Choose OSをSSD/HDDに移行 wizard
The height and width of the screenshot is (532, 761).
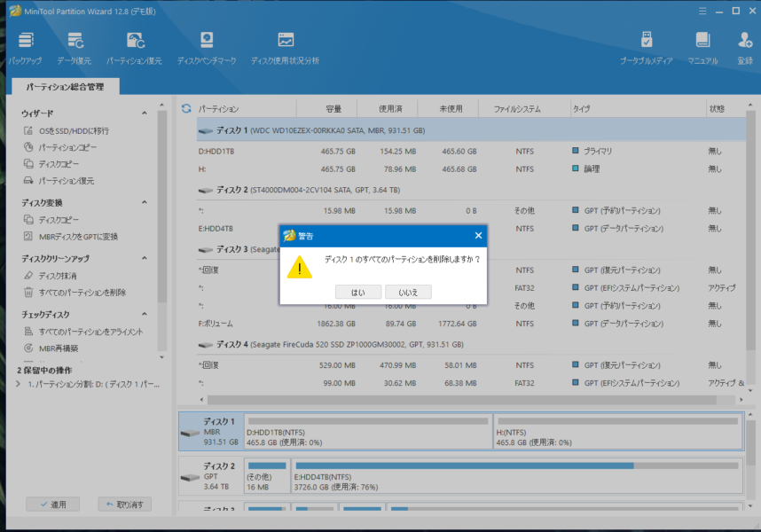point(67,131)
